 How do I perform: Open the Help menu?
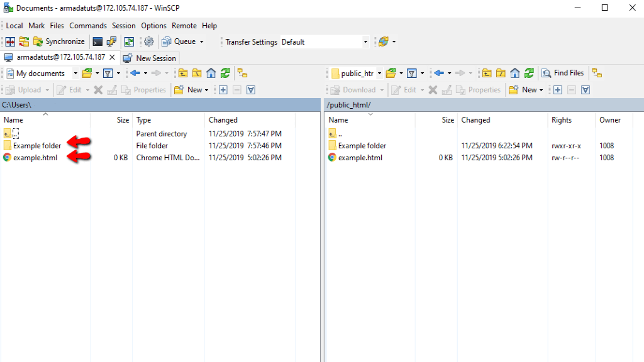(209, 25)
